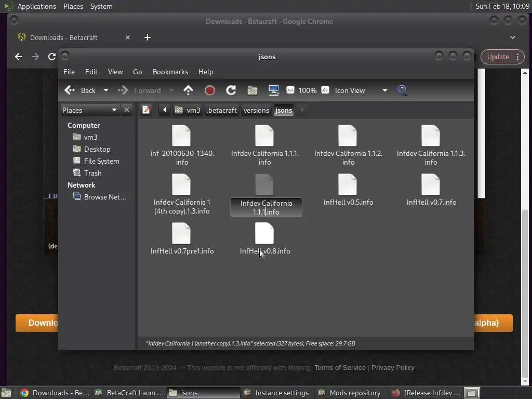Click the Chrome Update button
The width and height of the screenshot is (532, 399).
coord(498,57)
